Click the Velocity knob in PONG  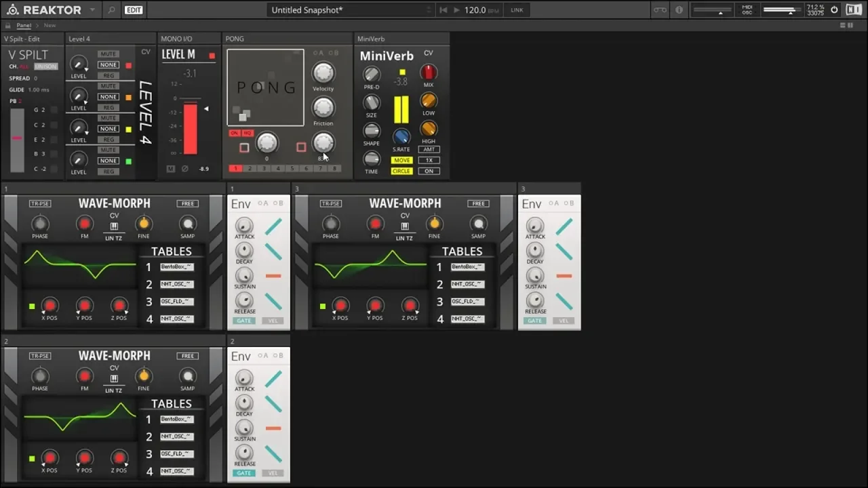coord(323,73)
